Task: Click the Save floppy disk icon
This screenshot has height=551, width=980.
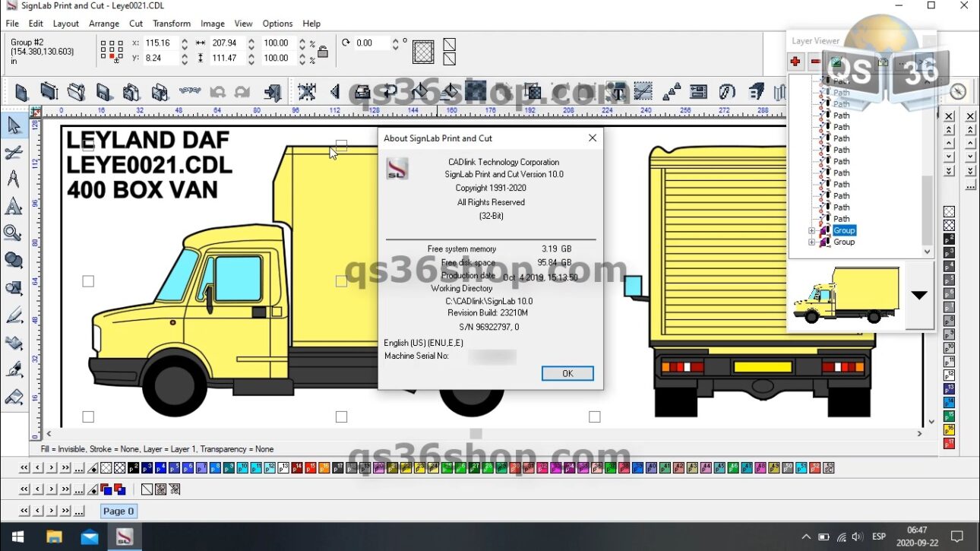Action: click(104, 93)
